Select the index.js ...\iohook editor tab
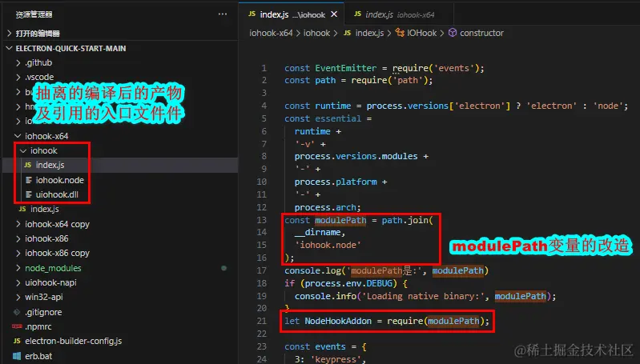This screenshot has width=640, height=364. click(x=292, y=14)
